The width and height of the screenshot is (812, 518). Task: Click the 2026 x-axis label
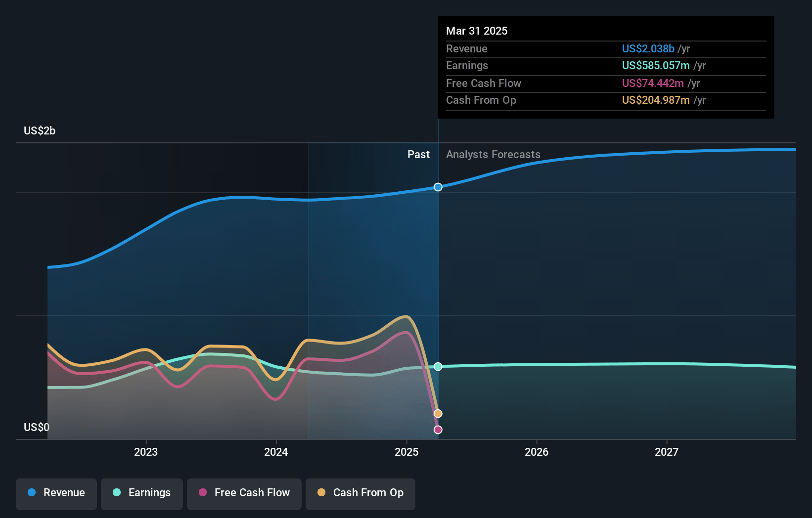537,452
